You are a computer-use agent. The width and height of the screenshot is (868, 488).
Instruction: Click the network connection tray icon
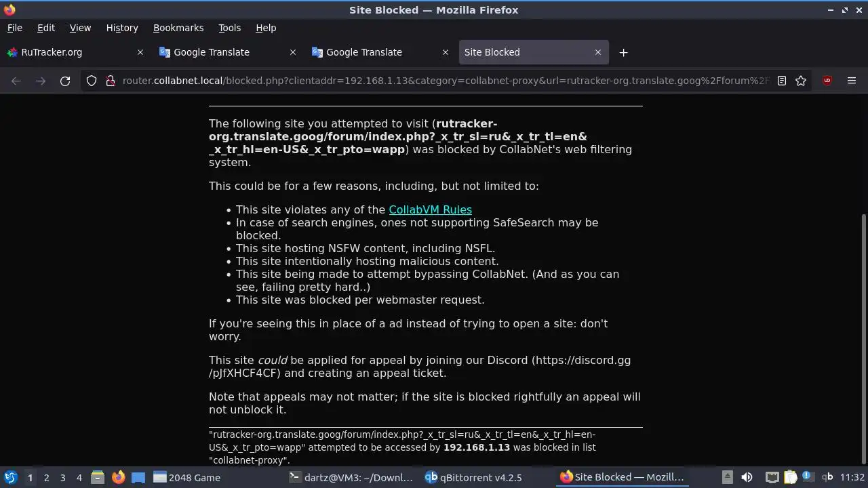tap(772, 477)
